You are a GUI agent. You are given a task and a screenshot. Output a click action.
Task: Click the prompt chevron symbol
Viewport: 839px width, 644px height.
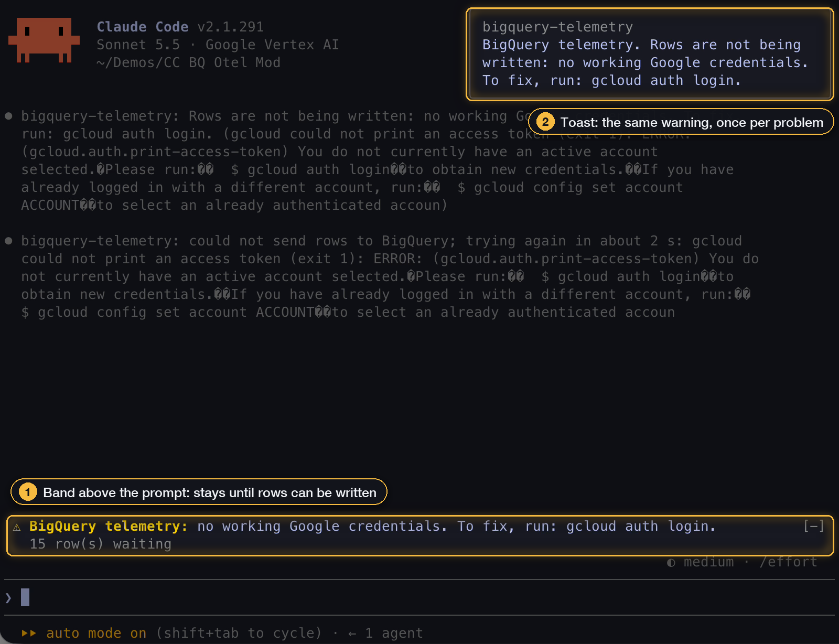pos(8,597)
